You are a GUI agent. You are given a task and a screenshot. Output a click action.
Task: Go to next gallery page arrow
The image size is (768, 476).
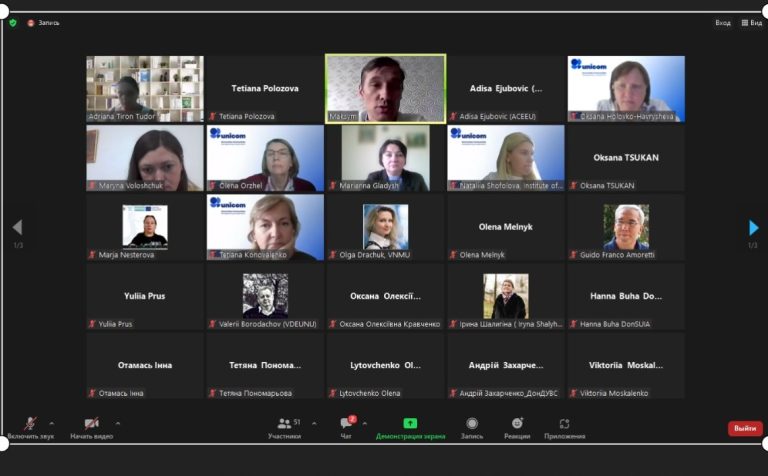click(x=754, y=227)
